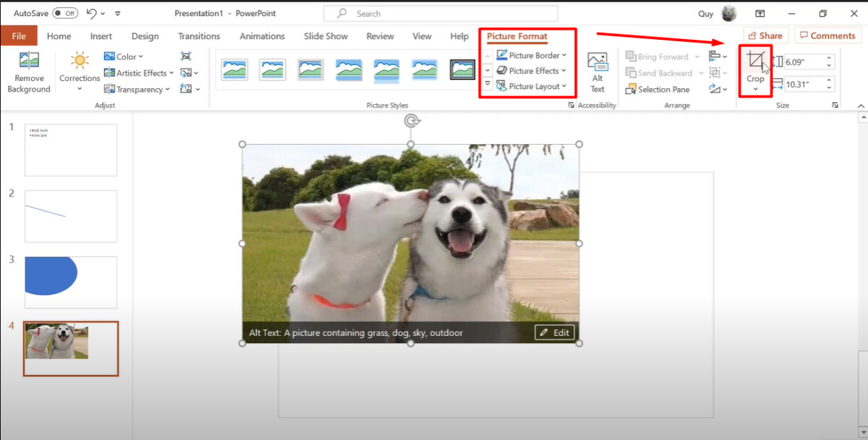Expand the Picture Styles gallery More arrow
868x440 pixels.
tap(488, 85)
